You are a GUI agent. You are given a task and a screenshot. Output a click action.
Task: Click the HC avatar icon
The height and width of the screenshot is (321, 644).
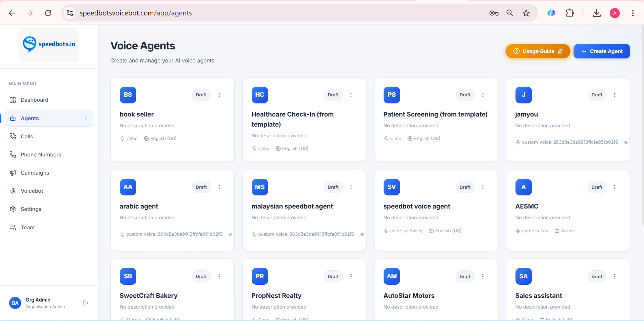coord(260,95)
